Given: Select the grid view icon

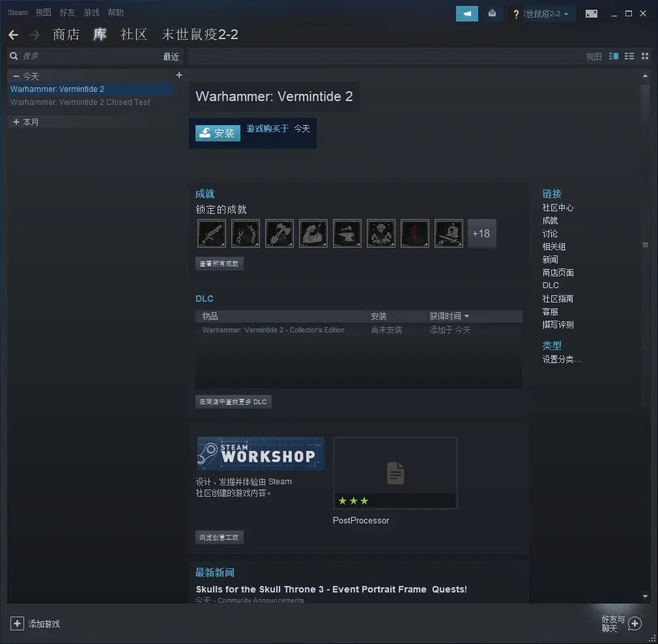Looking at the screenshot, I should (x=645, y=56).
